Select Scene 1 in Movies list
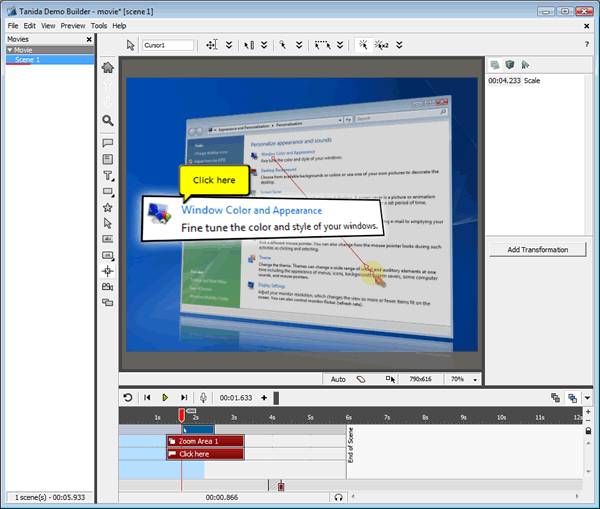The image size is (600, 509). 50,60
